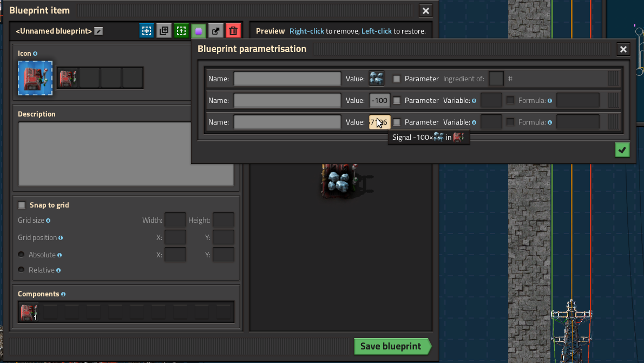Click the export blueprint string icon
Image resolution: width=644 pixels, height=363 pixels.
pos(216,31)
